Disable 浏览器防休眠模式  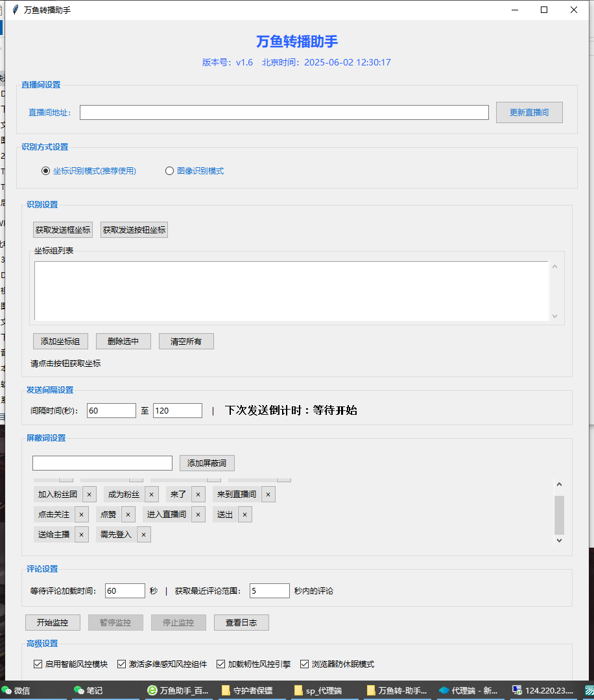[303, 664]
